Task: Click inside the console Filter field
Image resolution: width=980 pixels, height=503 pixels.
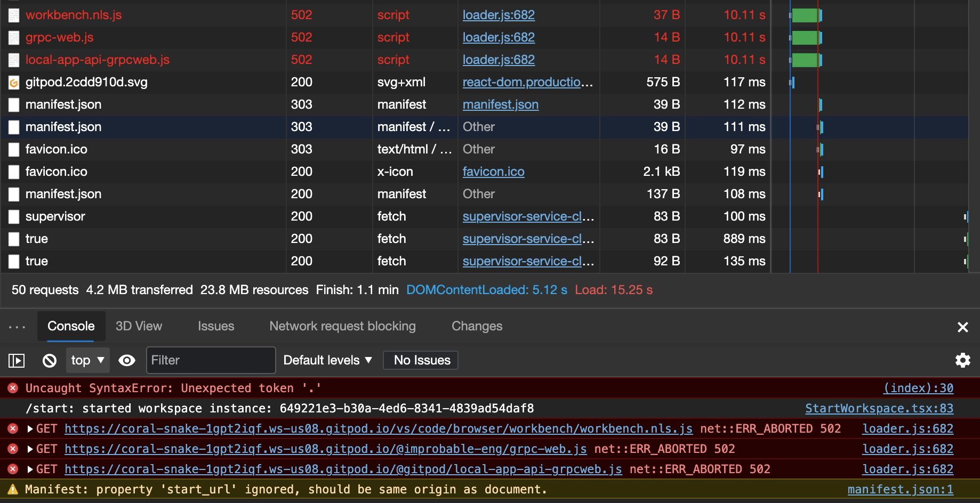Action: click(211, 360)
